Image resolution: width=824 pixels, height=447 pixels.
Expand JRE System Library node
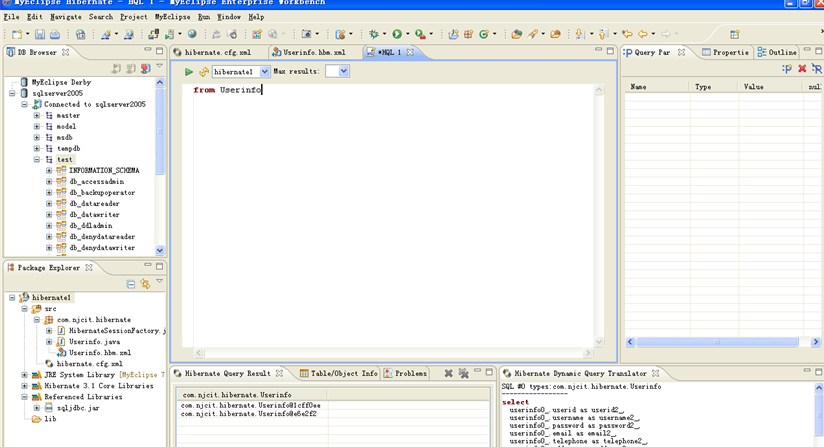click(x=24, y=375)
